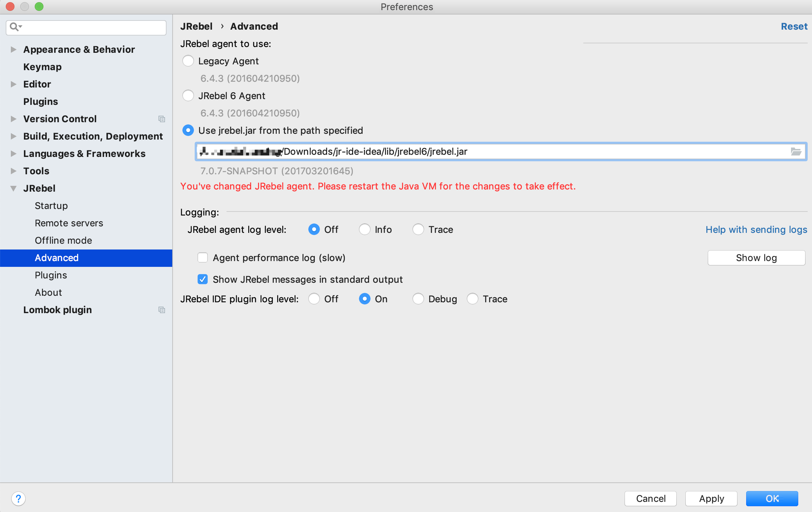Click the green zoom button in the title bar
Viewport: 812px width, 512px height.
[x=39, y=7]
